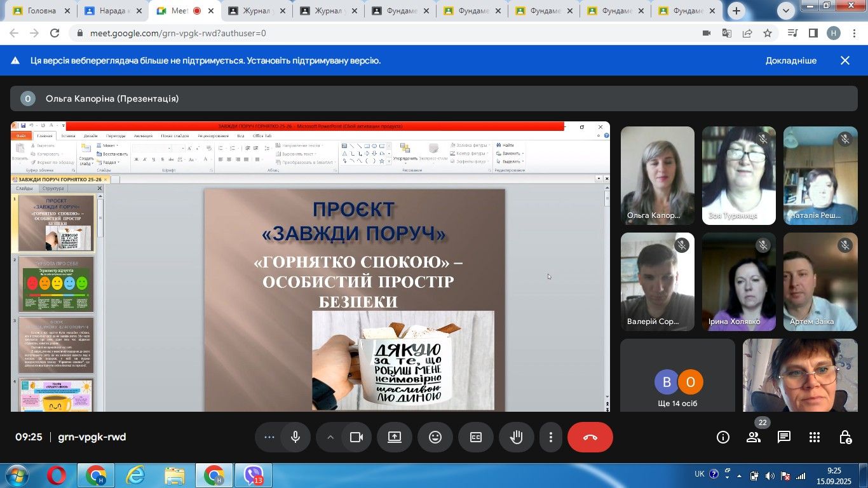The height and width of the screenshot is (488, 868).
Task: Open the emoji reactions picker
Action: pyautogui.click(x=435, y=437)
